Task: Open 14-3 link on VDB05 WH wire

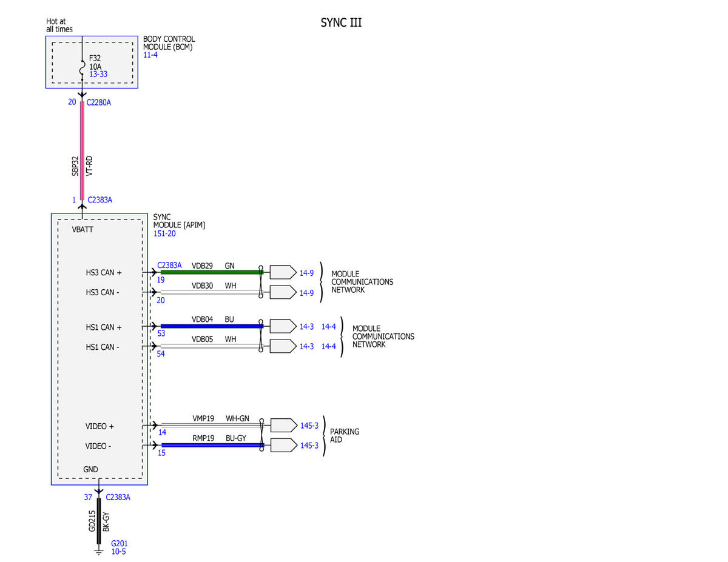Action: coord(306,347)
